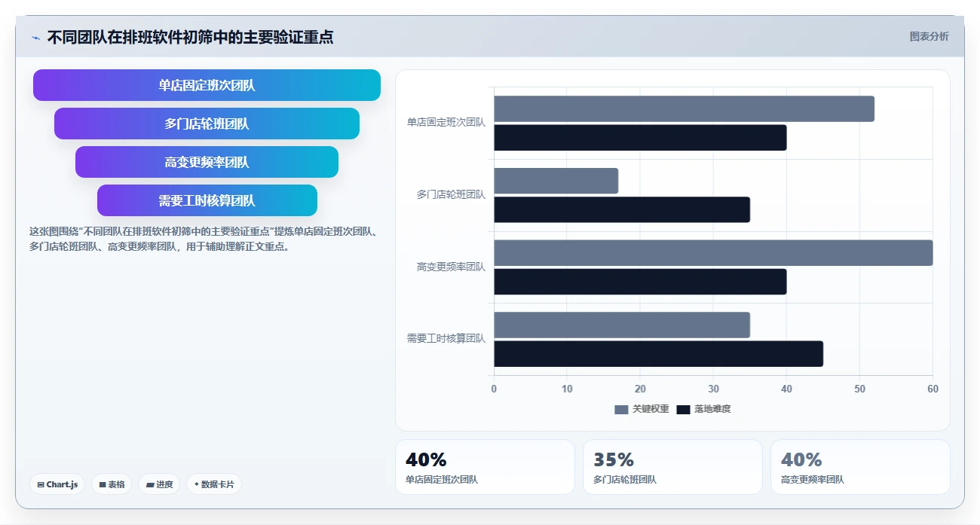The width and height of the screenshot is (980, 525).
Task: Click 单店固定班次团队 关键权重 gray bar
Action: pos(684,108)
